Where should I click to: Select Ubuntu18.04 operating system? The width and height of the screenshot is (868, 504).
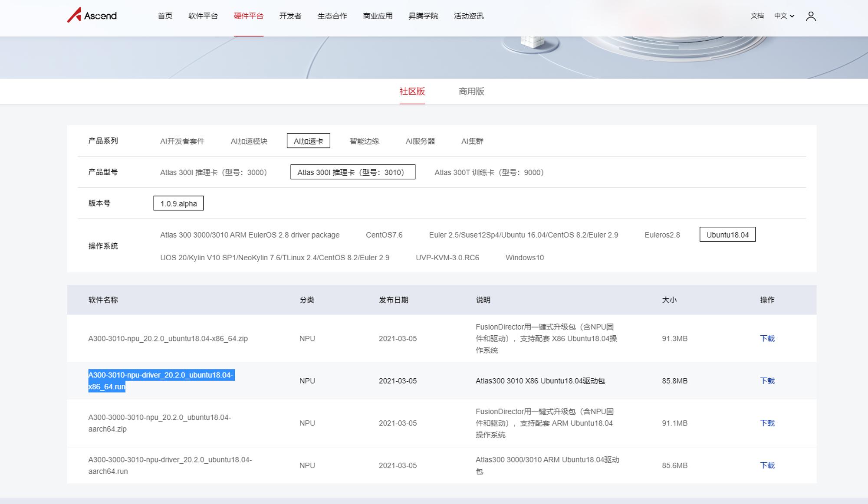pos(728,235)
